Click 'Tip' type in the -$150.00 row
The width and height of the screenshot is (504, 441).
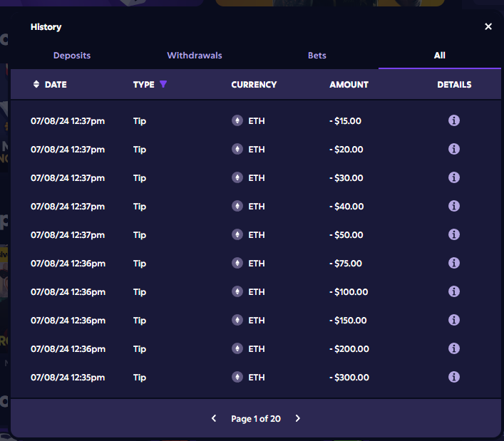[x=140, y=321]
